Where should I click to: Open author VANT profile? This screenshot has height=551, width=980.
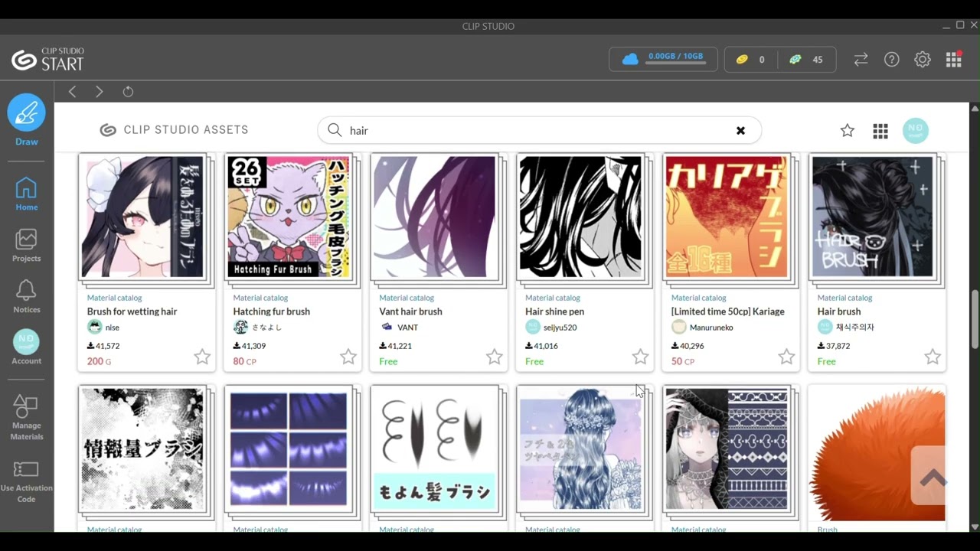pyautogui.click(x=398, y=328)
